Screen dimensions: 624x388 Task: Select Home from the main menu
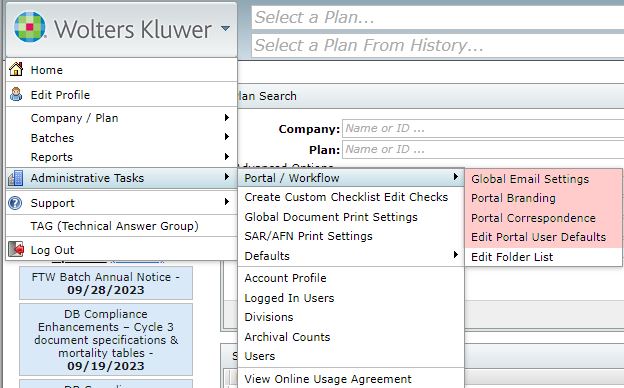(122, 70)
